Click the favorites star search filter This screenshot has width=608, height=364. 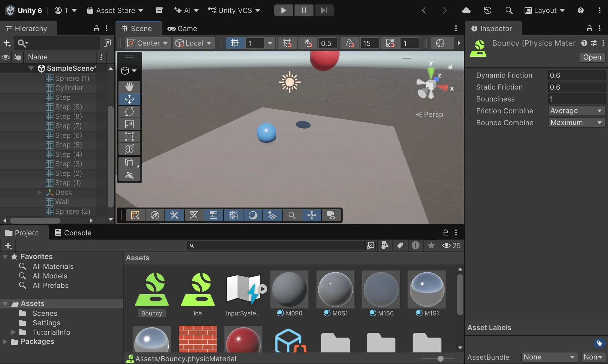click(431, 246)
